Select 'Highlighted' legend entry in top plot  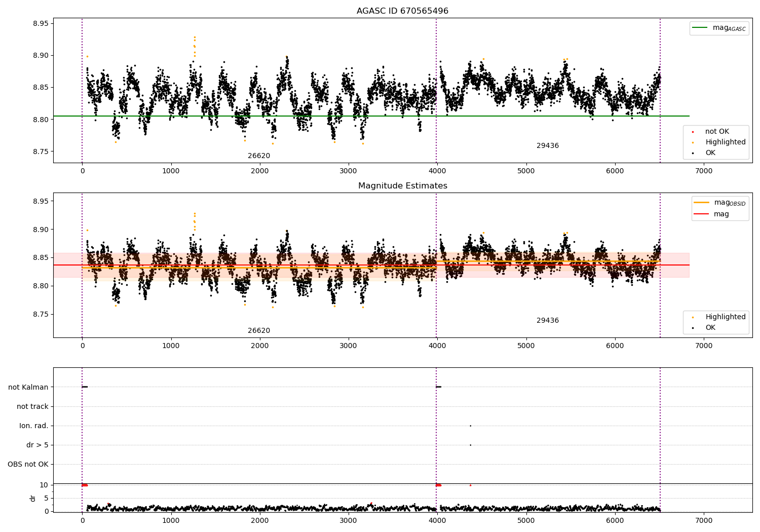pyautogui.click(x=726, y=142)
